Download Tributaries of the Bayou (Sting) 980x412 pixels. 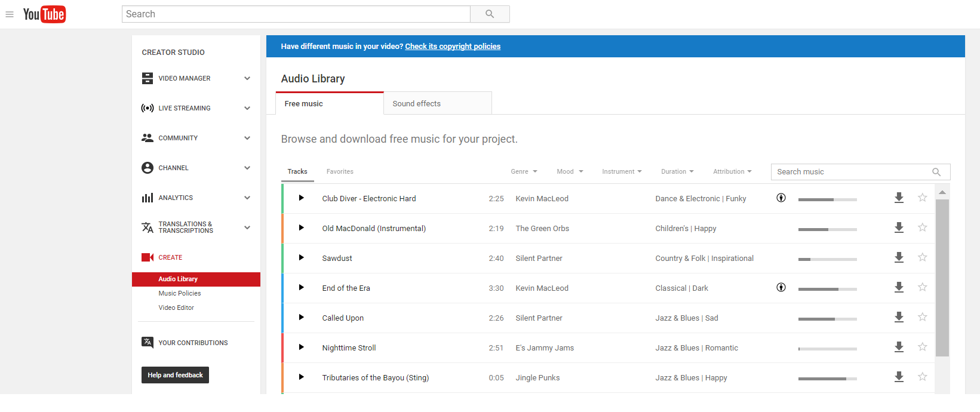tap(899, 377)
